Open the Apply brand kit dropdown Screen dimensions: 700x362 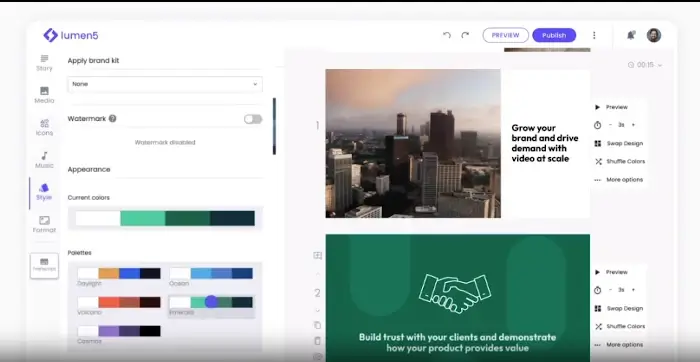tap(165, 84)
